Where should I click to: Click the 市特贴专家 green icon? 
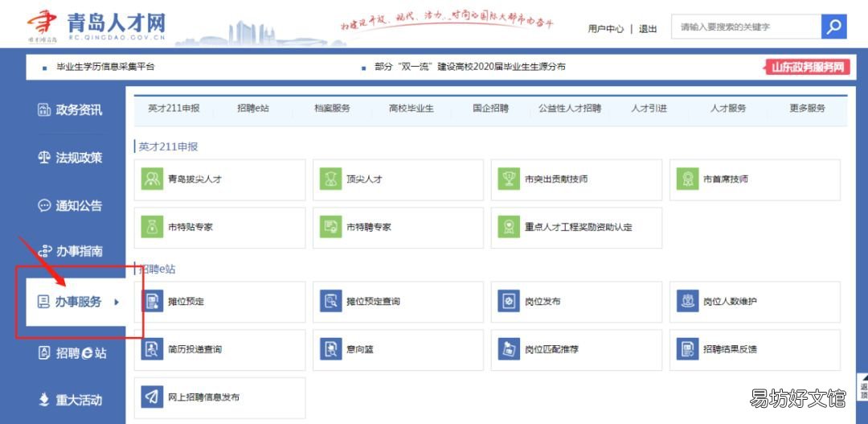(x=152, y=227)
